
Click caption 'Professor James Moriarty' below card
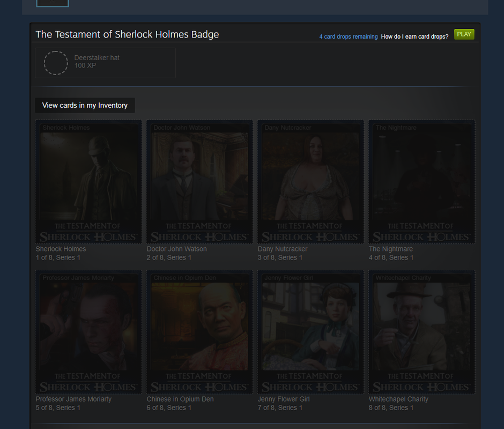73,399
